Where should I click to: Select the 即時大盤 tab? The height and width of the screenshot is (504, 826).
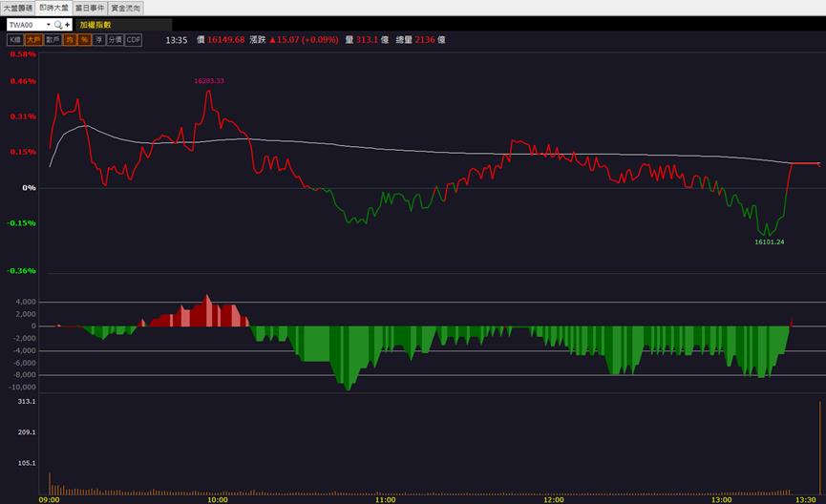point(53,8)
